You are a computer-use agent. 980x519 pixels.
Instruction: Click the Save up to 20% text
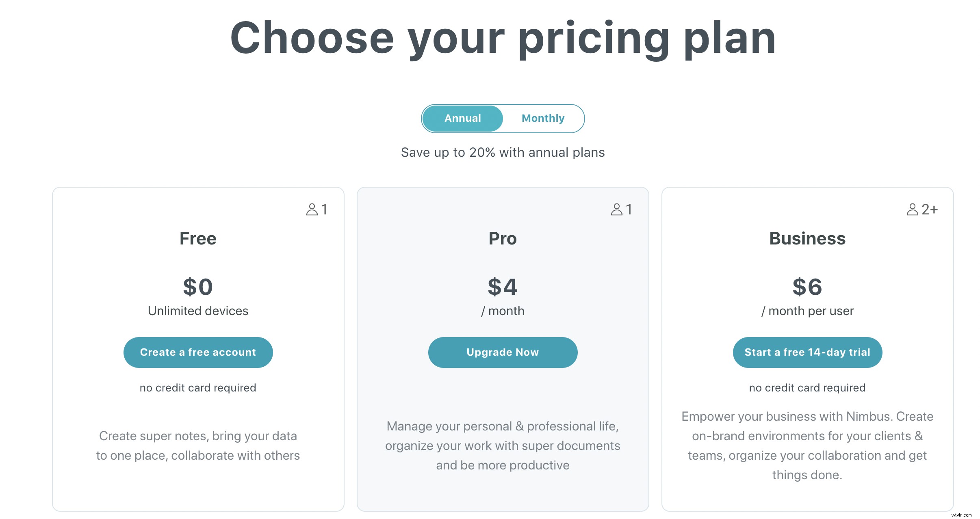coord(503,152)
